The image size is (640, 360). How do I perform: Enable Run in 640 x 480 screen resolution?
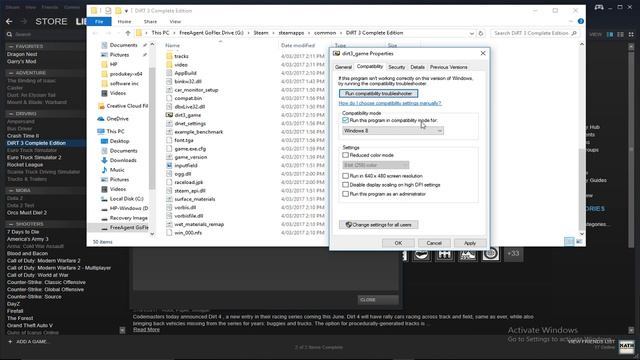pyautogui.click(x=345, y=176)
